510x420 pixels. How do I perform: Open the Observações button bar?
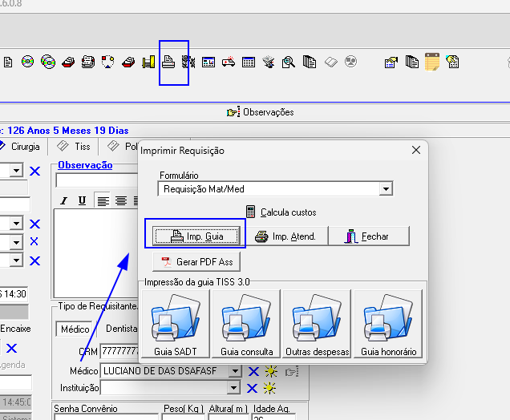click(260, 112)
